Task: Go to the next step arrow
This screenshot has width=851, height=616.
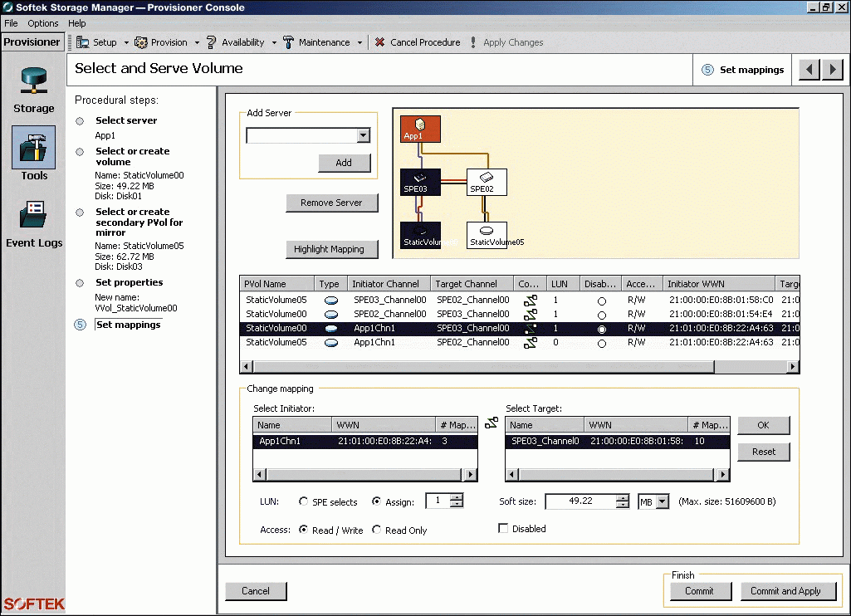Action: (833, 70)
